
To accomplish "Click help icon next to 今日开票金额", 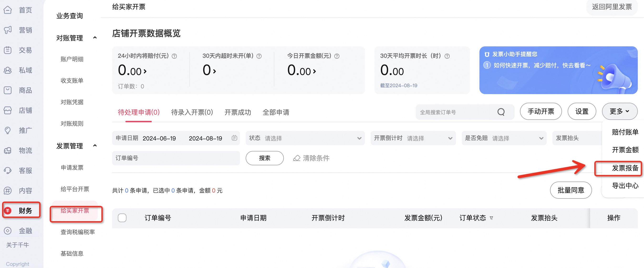I will pos(337,56).
